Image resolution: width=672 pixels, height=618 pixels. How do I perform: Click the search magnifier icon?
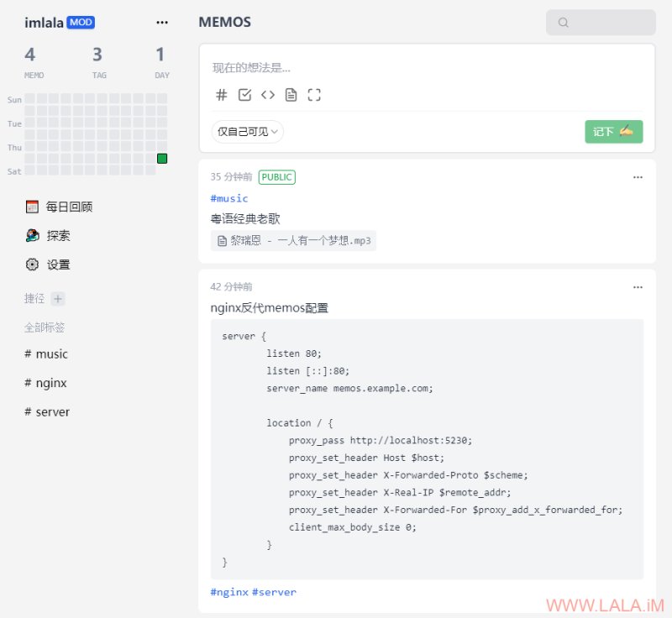(563, 23)
